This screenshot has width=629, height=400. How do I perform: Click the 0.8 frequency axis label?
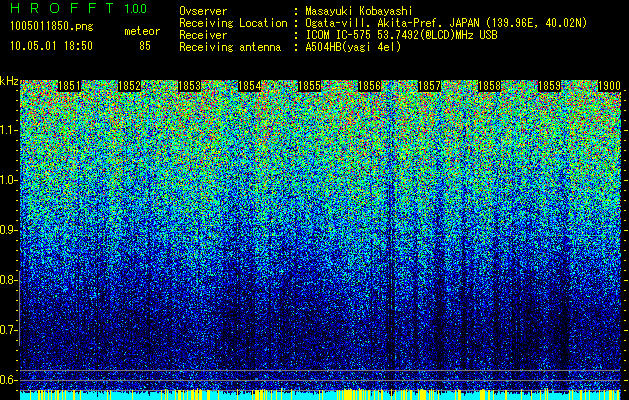pos(9,280)
